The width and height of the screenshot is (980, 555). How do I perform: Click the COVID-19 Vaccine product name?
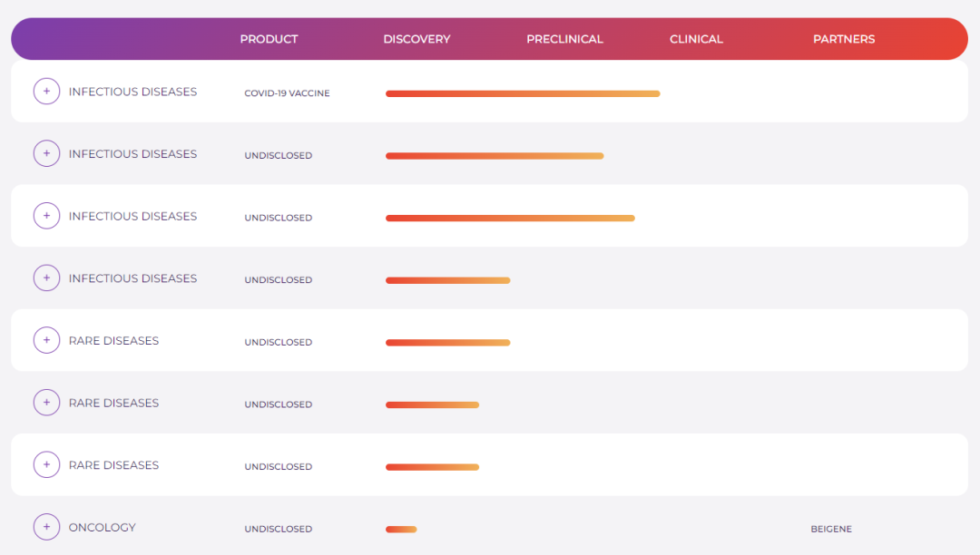pyautogui.click(x=287, y=93)
